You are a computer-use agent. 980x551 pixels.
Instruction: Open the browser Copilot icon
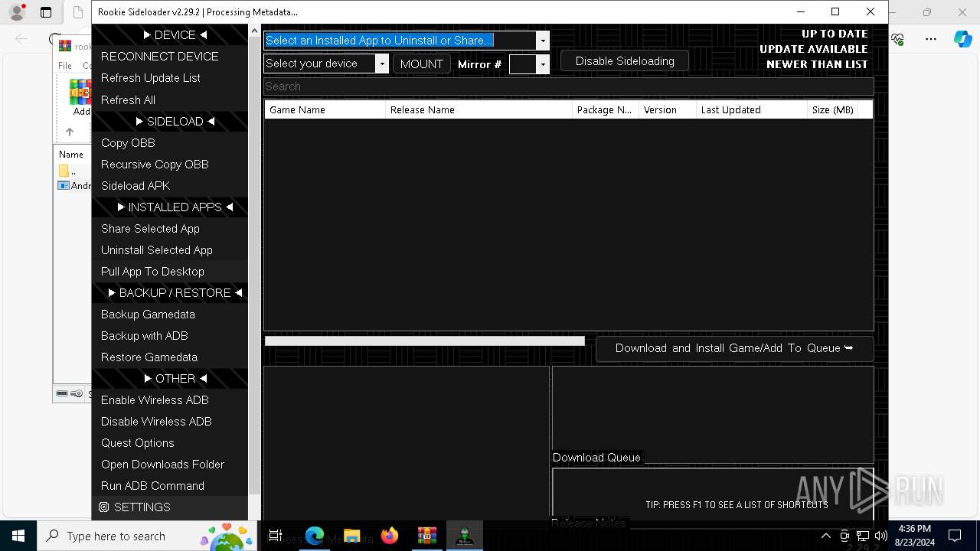(962, 39)
